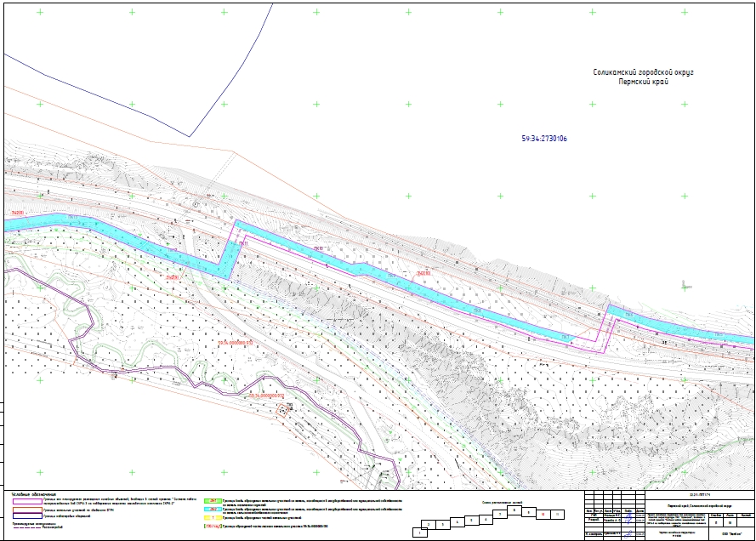Click the dashed purple line legend sample
The width and height of the screenshot is (756, 541).
click(27, 527)
